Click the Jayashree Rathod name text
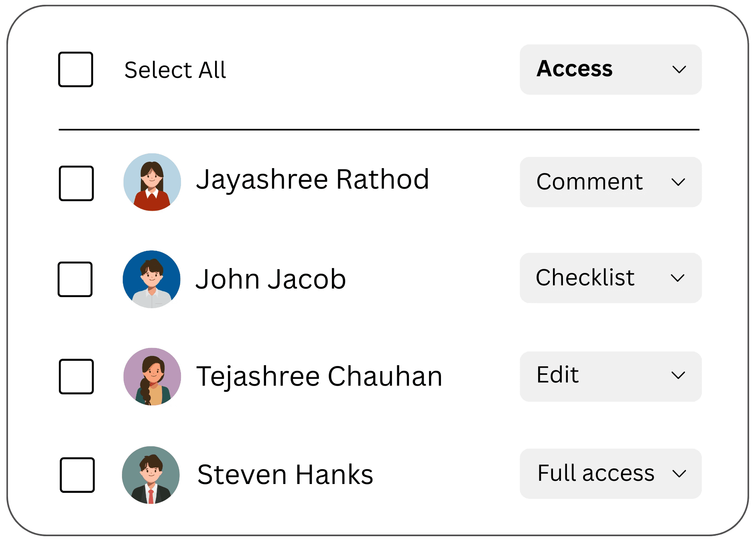Image resolution: width=756 pixels, height=541 pixels. [312, 180]
